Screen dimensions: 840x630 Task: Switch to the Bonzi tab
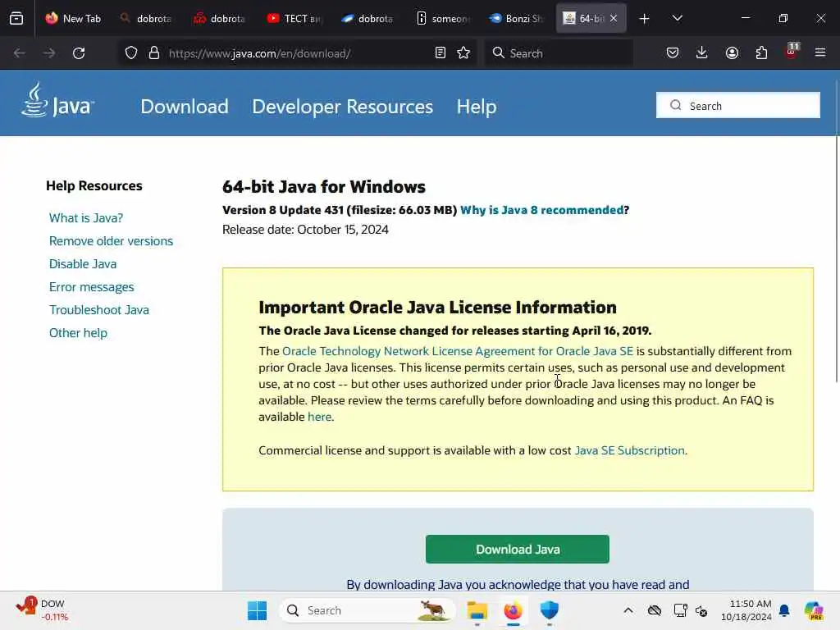[x=517, y=19]
